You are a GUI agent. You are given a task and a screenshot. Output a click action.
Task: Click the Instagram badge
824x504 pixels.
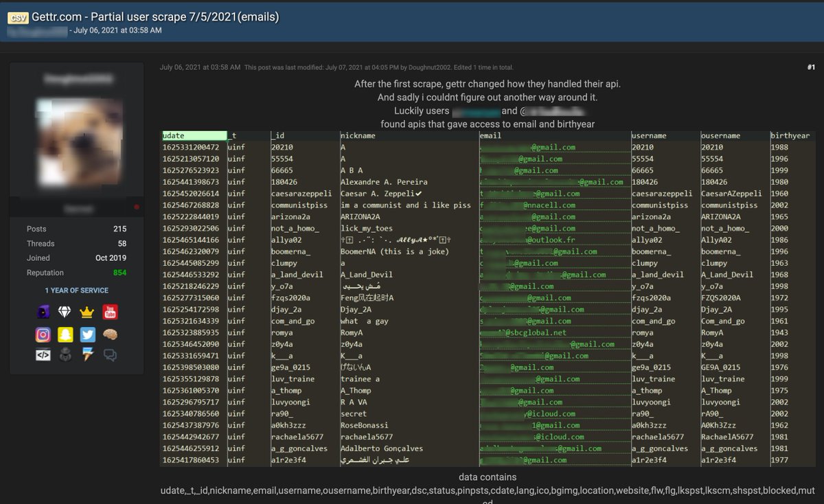[x=43, y=334]
